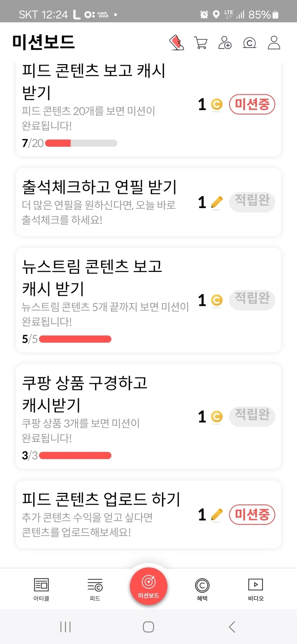Tap the pencil reward icon on 출석체크 mission
The height and width of the screenshot is (644, 297).
(216, 202)
